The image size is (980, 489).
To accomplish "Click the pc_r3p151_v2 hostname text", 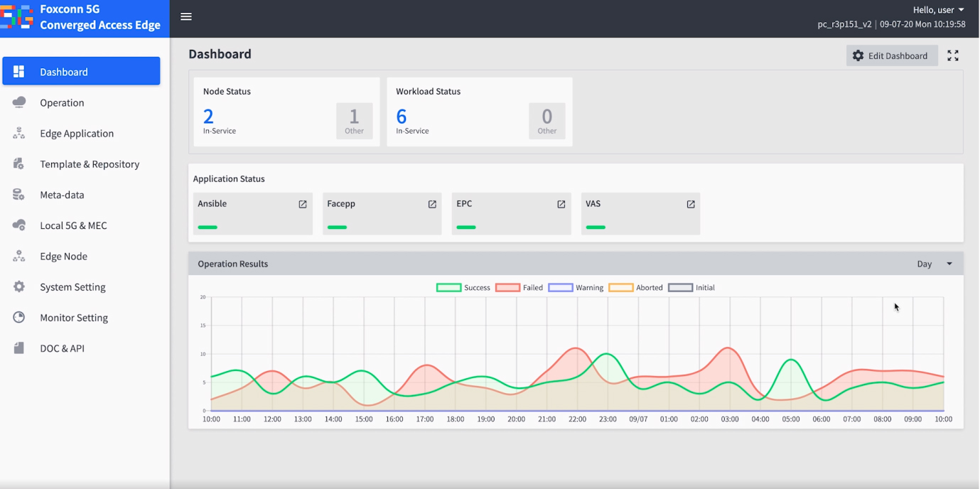I will 844,24.
